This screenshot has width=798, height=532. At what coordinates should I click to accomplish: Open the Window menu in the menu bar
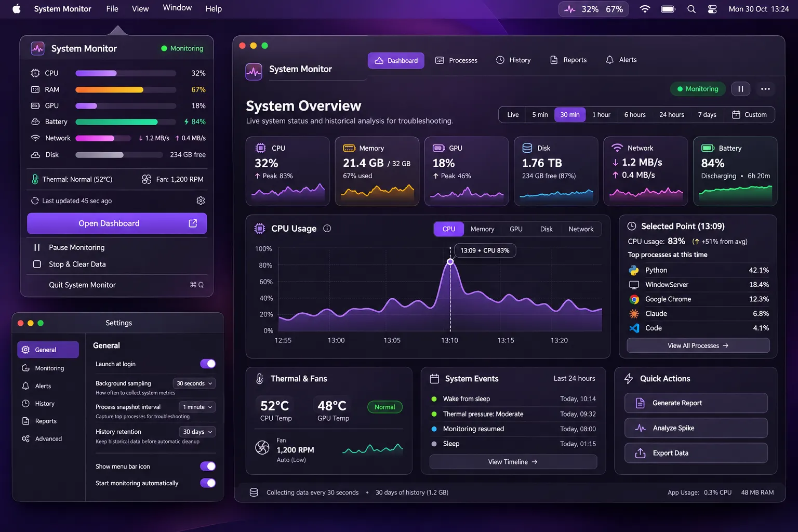pos(177,8)
